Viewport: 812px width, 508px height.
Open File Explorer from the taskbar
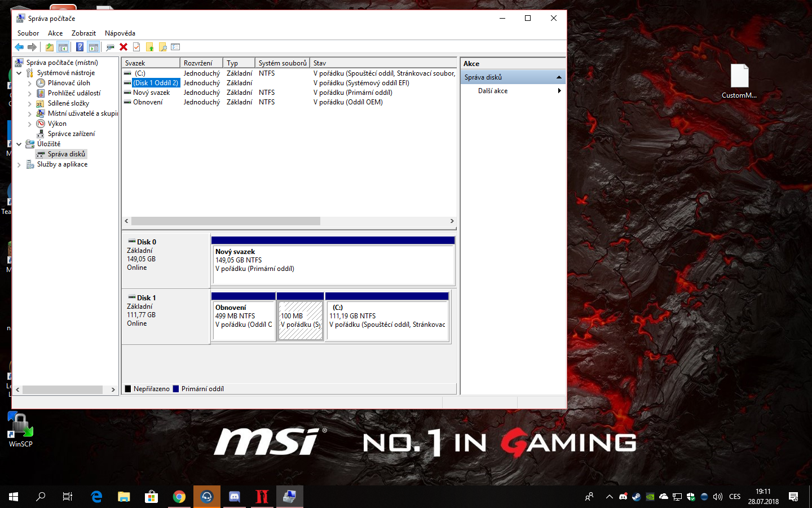click(124, 497)
